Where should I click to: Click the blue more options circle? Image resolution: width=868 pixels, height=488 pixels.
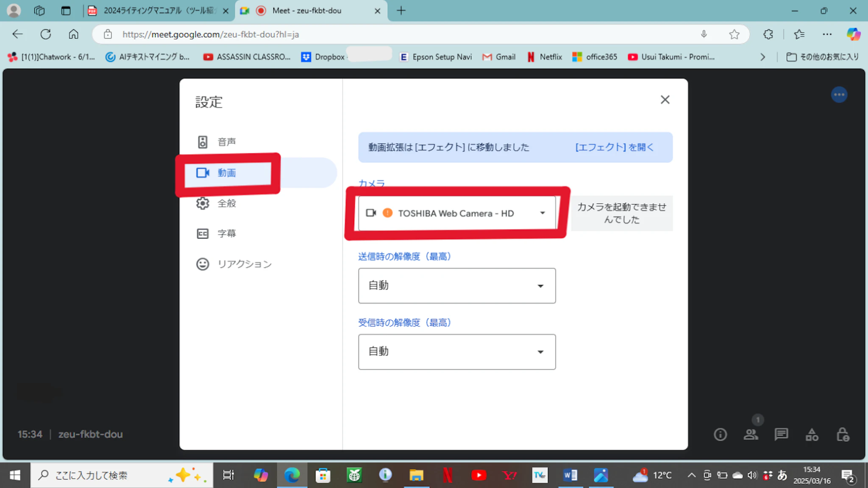[x=839, y=95]
